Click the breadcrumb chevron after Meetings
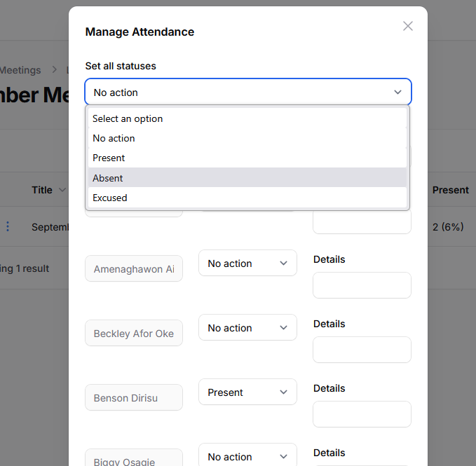 click(x=54, y=70)
